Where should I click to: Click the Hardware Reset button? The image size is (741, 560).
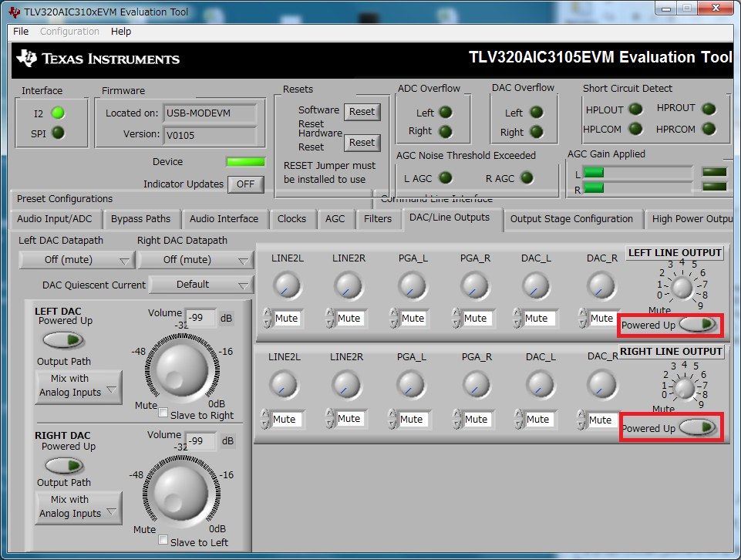[362, 142]
